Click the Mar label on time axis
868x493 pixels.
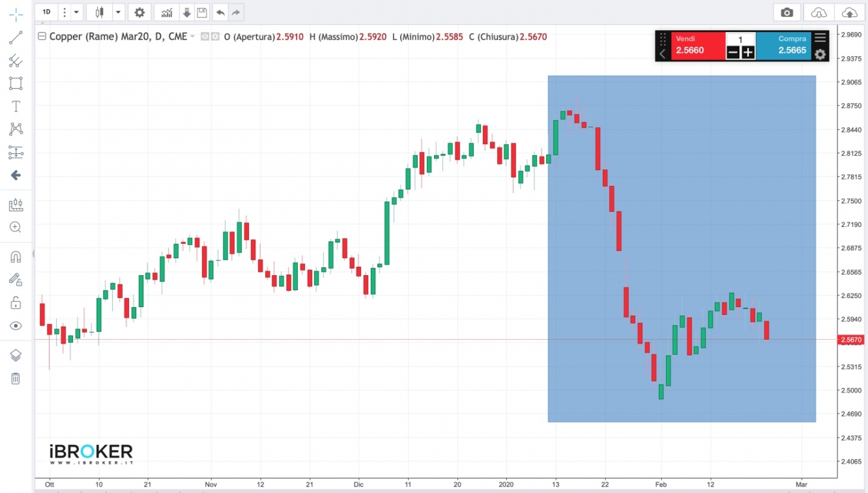(802, 485)
